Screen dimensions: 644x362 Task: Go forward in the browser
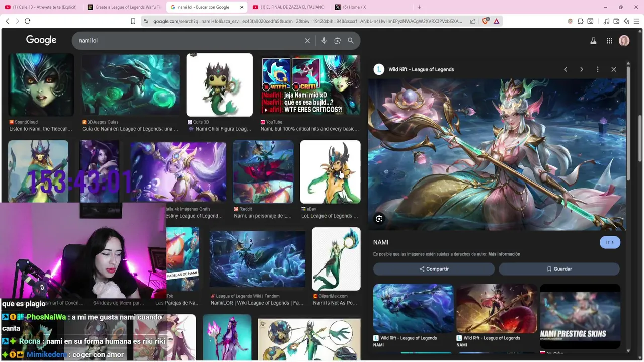pos(17,21)
